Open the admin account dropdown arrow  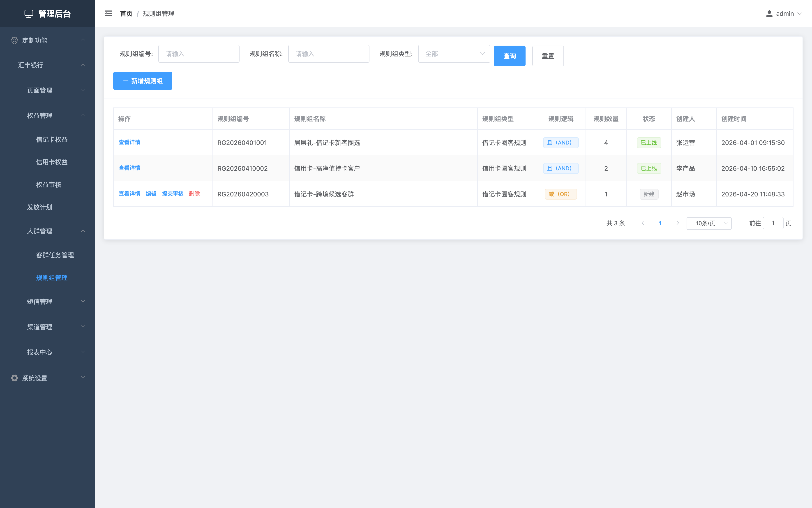click(x=800, y=14)
